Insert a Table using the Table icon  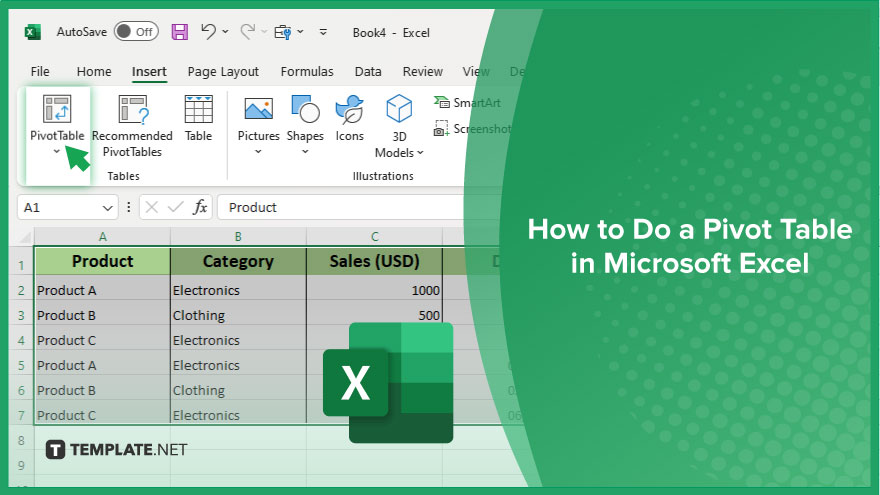(199, 108)
